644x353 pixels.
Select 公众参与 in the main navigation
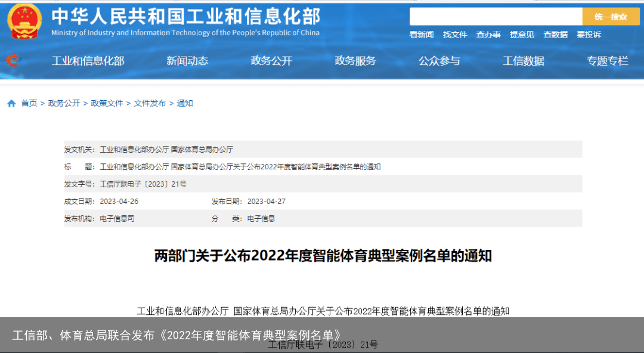pos(439,61)
